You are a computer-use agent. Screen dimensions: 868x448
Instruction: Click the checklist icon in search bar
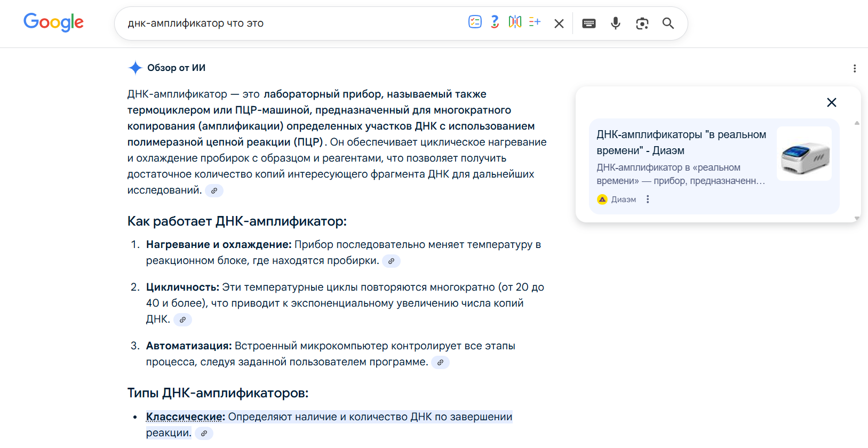(x=475, y=22)
